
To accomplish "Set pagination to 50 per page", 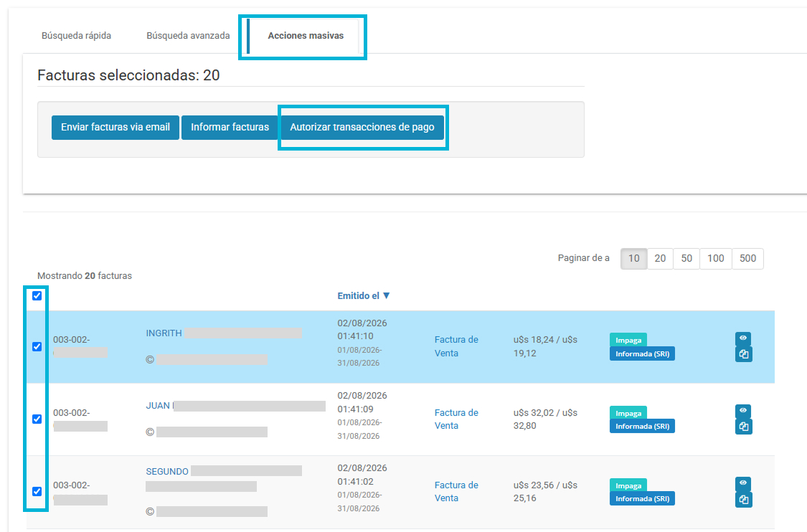I will [686, 258].
